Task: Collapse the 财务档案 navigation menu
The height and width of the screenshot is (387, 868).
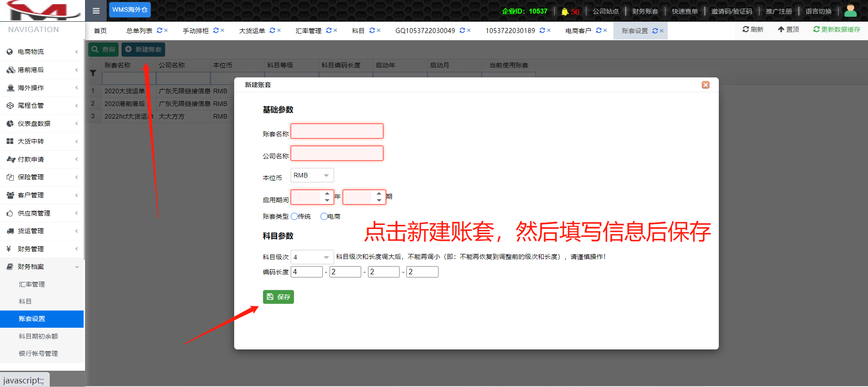Action: [x=42, y=267]
